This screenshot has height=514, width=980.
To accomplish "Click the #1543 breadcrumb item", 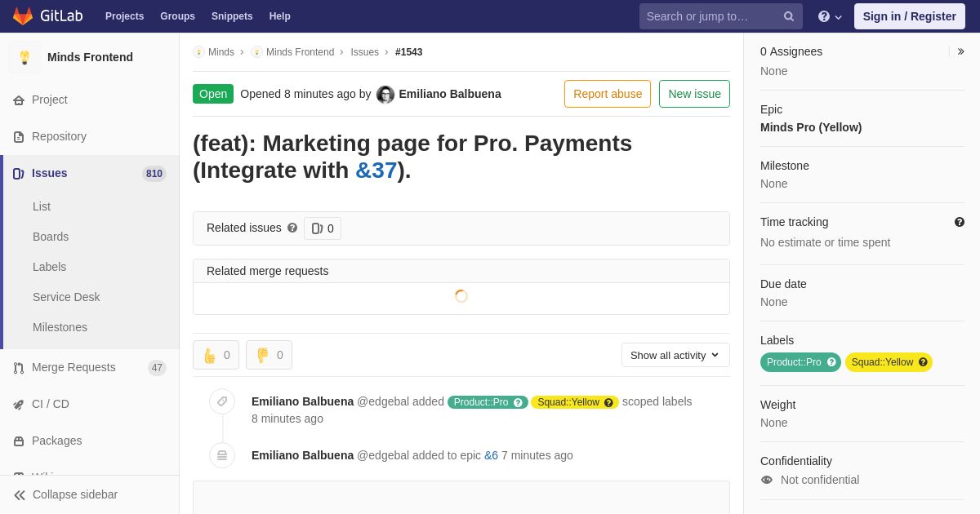I will [x=409, y=52].
